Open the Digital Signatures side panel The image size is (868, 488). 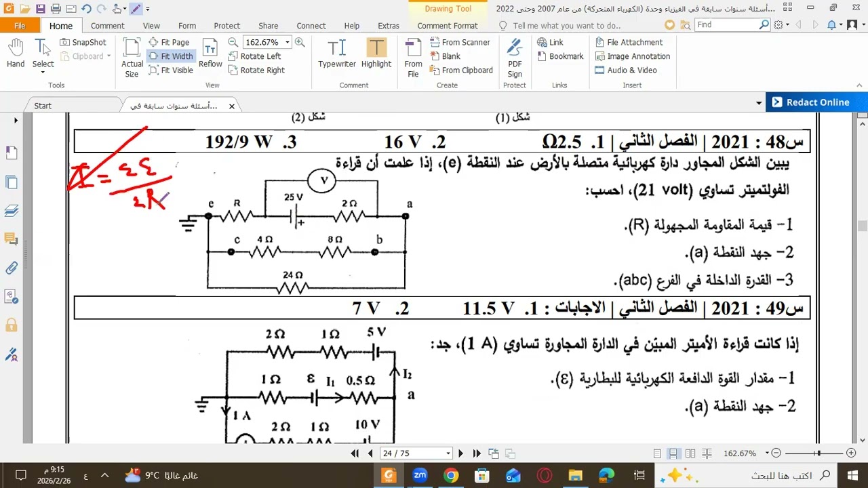tap(12, 354)
